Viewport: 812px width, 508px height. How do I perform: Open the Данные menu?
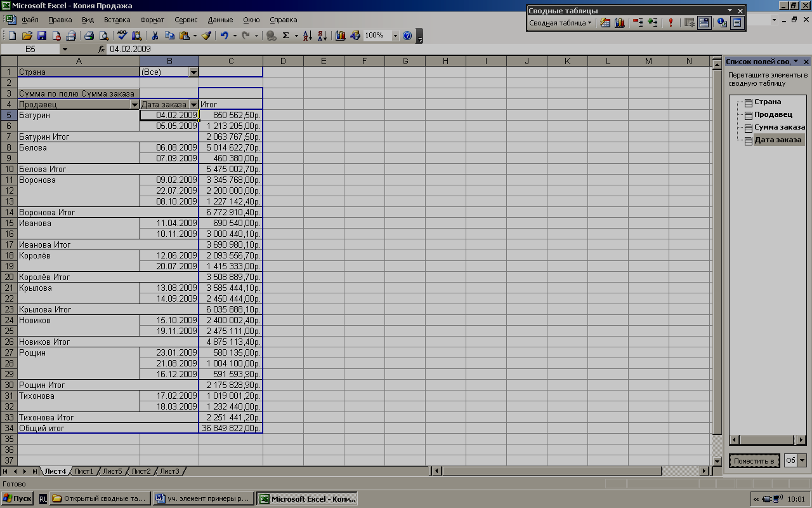220,20
